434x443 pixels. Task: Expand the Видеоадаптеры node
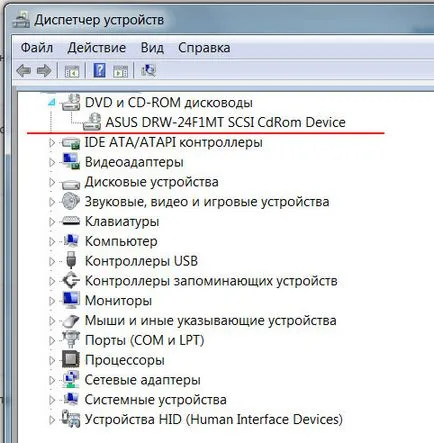[52, 162]
